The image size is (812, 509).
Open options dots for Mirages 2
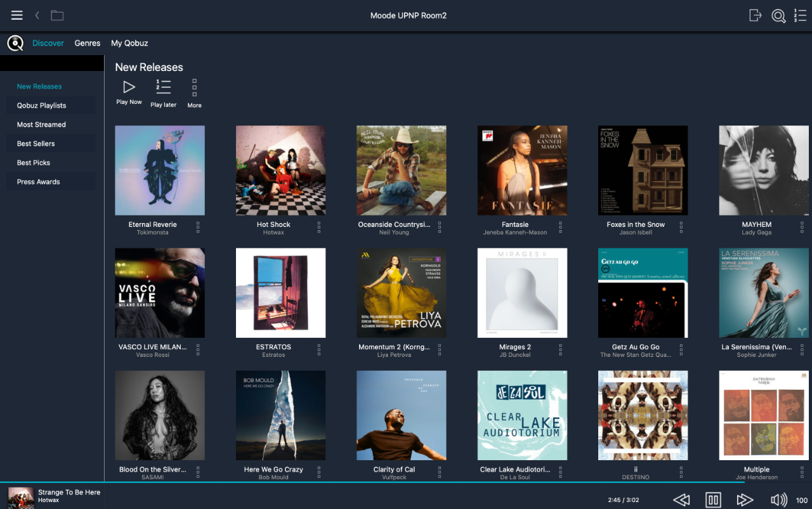click(x=561, y=349)
